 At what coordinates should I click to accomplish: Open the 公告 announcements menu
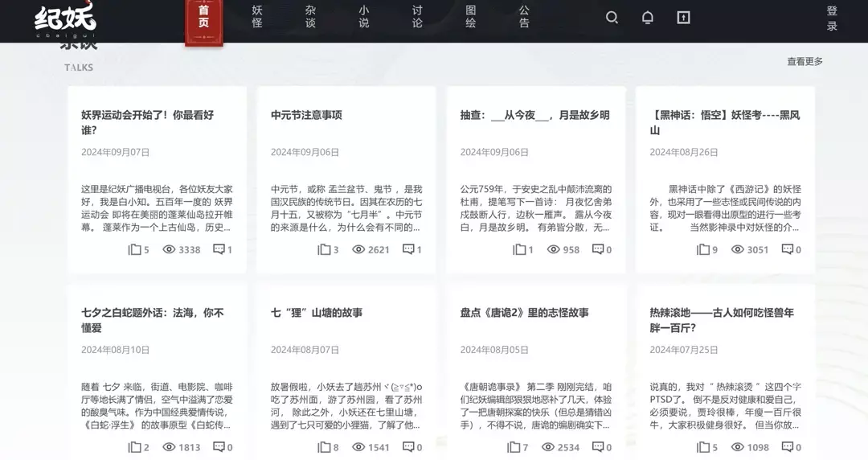(524, 17)
